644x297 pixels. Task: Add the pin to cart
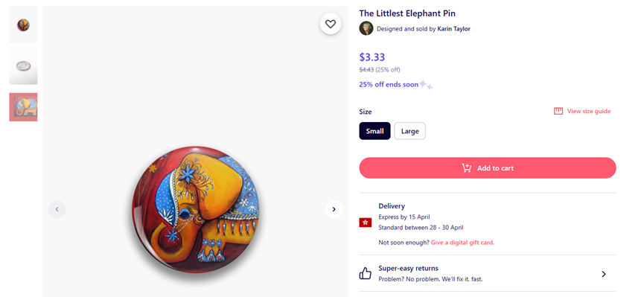pyautogui.click(x=488, y=168)
